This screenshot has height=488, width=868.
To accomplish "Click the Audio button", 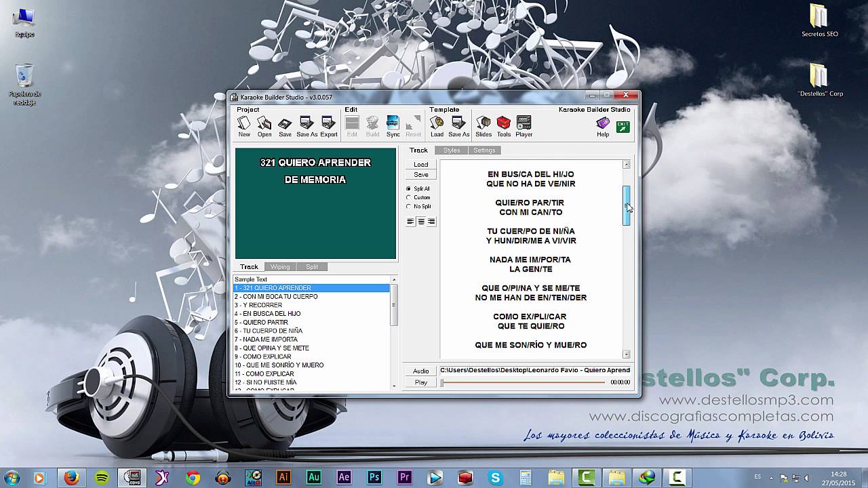I will click(421, 371).
